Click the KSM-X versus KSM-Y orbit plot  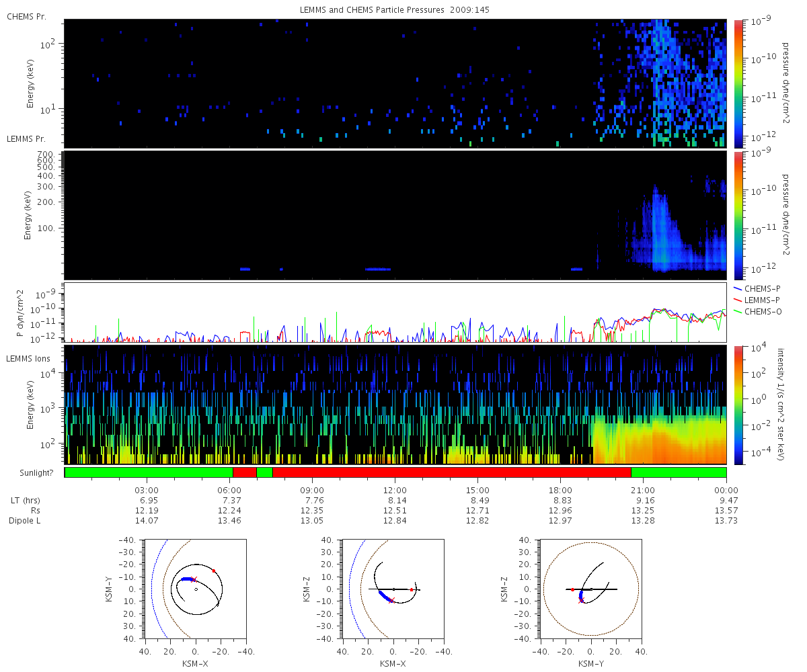(x=196, y=589)
